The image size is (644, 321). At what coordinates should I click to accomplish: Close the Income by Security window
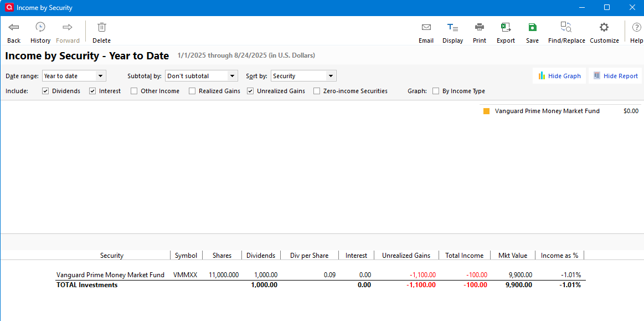[632, 7]
